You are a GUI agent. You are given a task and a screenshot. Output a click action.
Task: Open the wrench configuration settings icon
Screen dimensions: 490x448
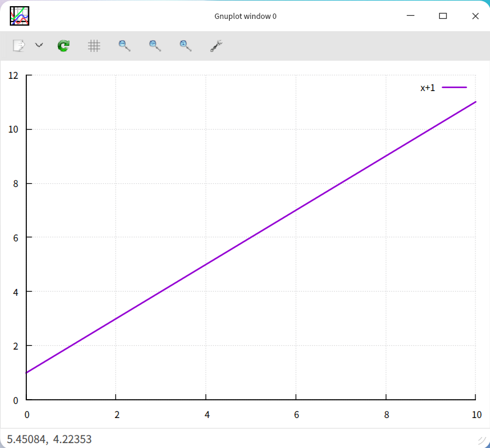coord(216,46)
